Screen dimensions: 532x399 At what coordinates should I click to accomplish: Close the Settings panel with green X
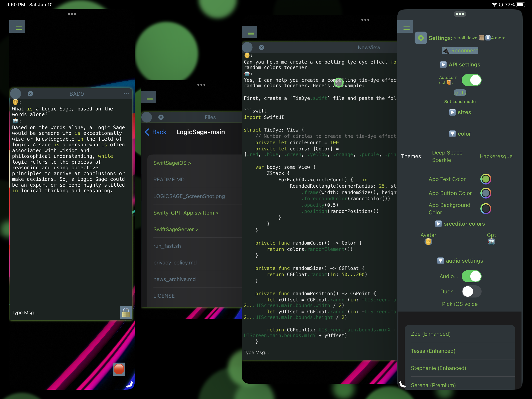421,38
